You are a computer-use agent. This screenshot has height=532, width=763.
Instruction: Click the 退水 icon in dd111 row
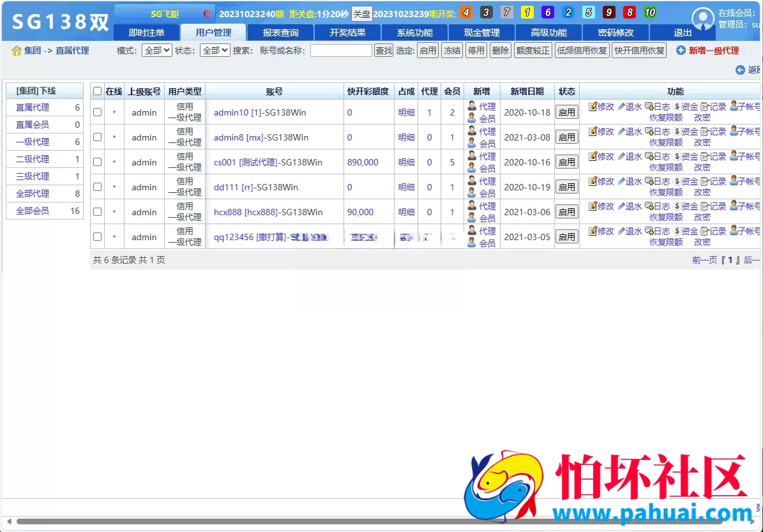point(621,181)
